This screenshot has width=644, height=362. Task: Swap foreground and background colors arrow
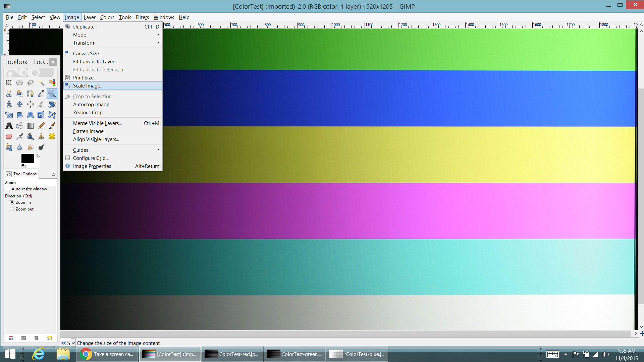pyautogui.click(x=38, y=156)
